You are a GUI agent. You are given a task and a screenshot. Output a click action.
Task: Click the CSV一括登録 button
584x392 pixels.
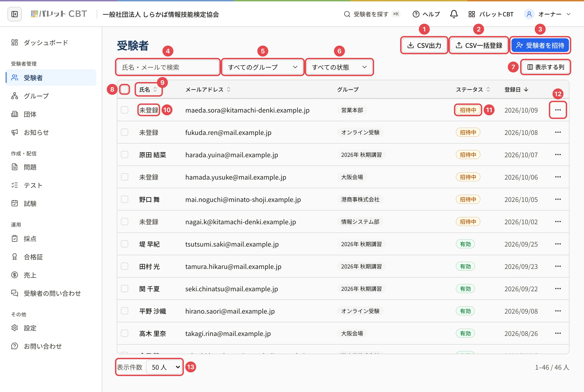pos(479,45)
